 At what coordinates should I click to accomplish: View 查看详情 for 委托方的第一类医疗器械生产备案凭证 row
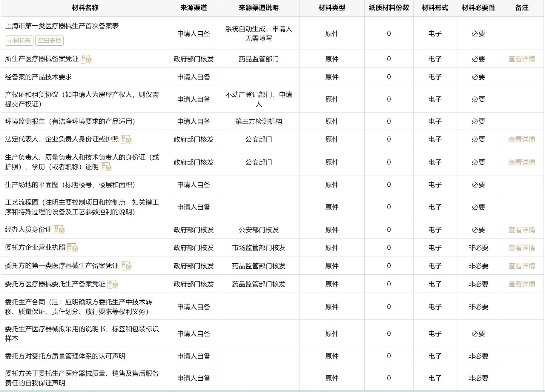pos(522,266)
